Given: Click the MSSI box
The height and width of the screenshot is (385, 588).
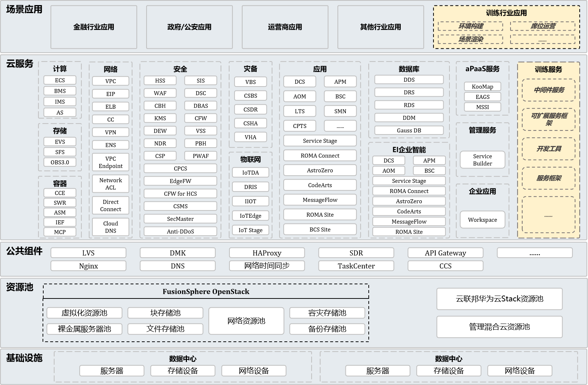Looking at the screenshot, I should (x=483, y=107).
